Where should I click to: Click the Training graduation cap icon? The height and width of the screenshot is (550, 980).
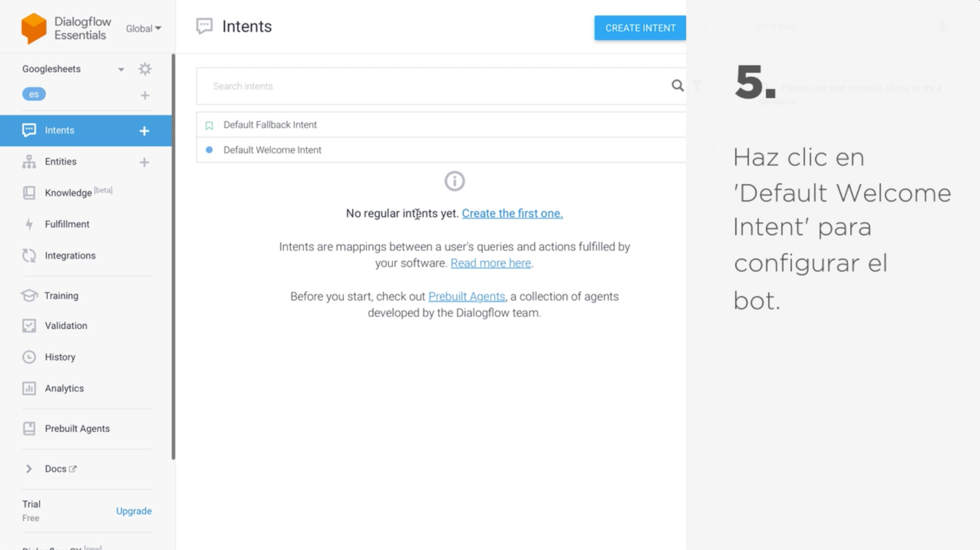coord(29,295)
